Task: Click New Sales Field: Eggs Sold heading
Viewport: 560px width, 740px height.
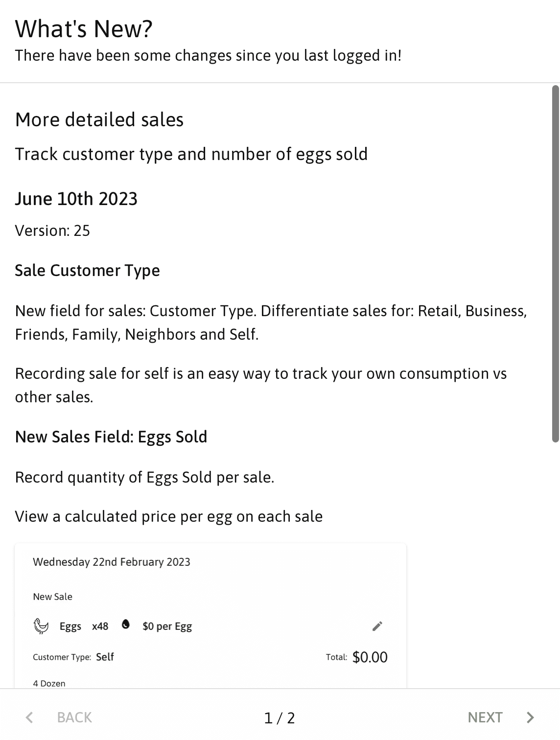Action: 111,437
